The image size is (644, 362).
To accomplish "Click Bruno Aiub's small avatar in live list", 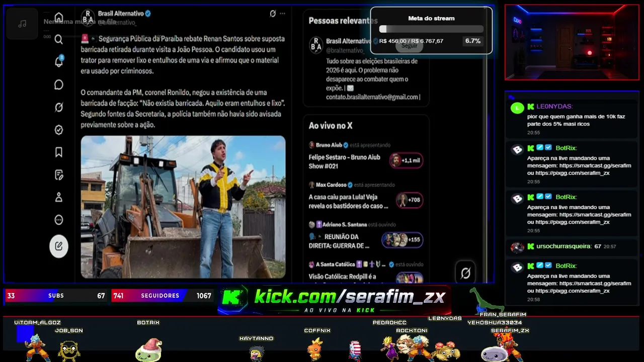I will [x=312, y=145].
